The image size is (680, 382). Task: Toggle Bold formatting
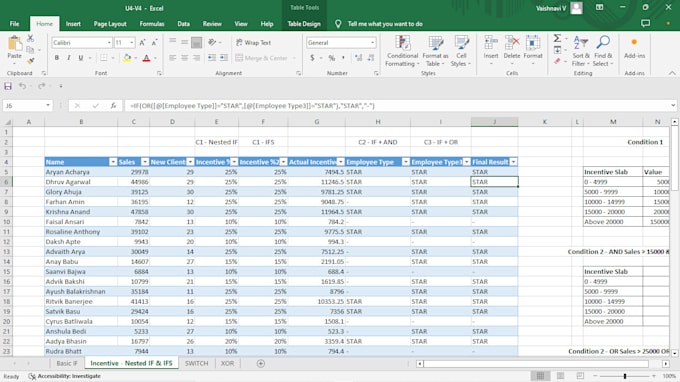[x=56, y=58]
